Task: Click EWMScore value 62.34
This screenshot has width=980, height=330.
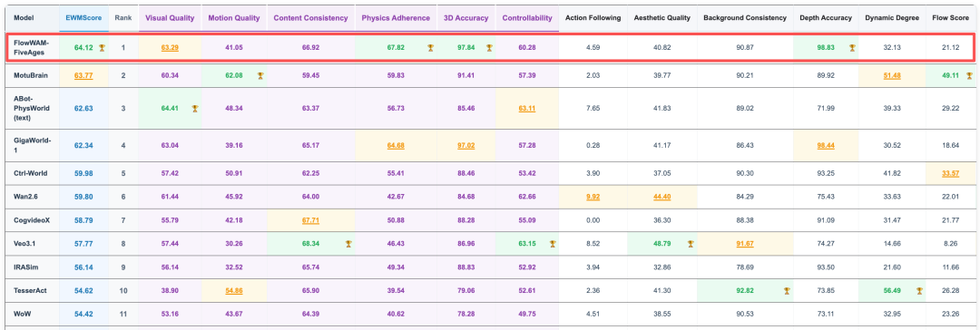Action: coord(83,145)
